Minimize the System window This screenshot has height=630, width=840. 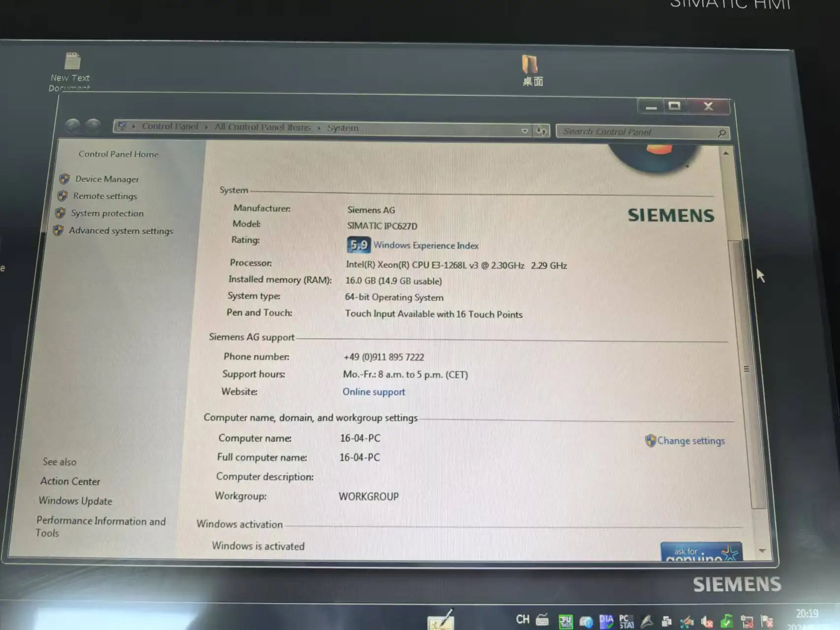651,107
